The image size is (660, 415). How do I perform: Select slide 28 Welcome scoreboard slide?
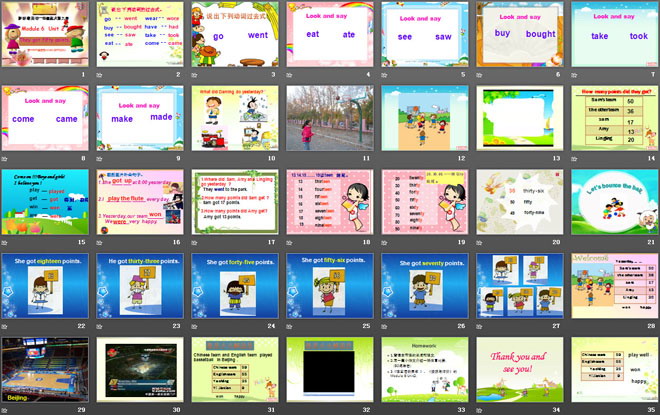pos(615,285)
